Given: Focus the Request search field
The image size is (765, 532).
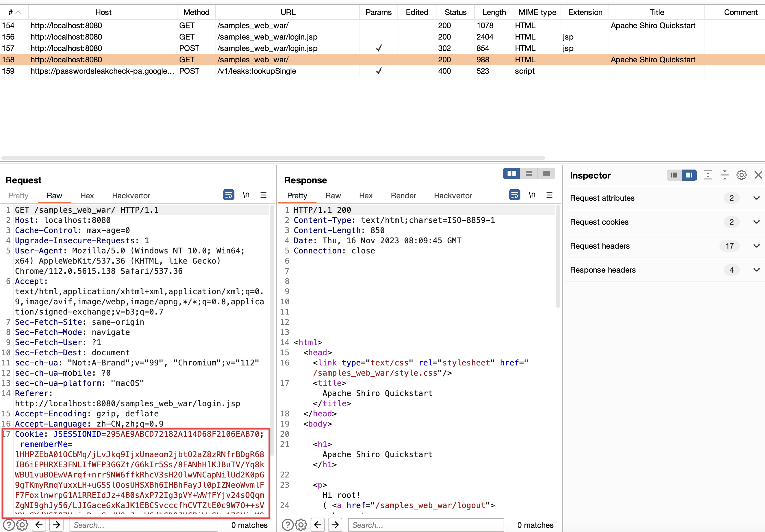Looking at the screenshot, I should 144,525.
